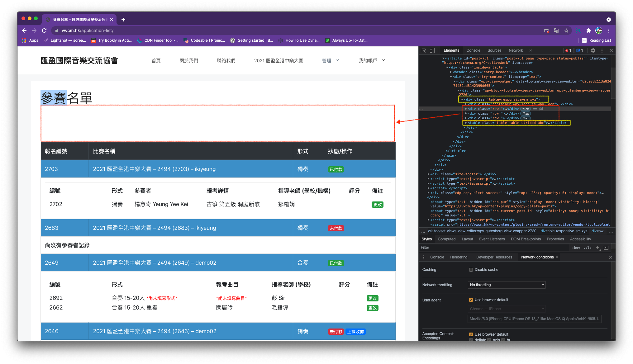Toggle the :hov element state button
The image size is (633, 364).
(576, 248)
